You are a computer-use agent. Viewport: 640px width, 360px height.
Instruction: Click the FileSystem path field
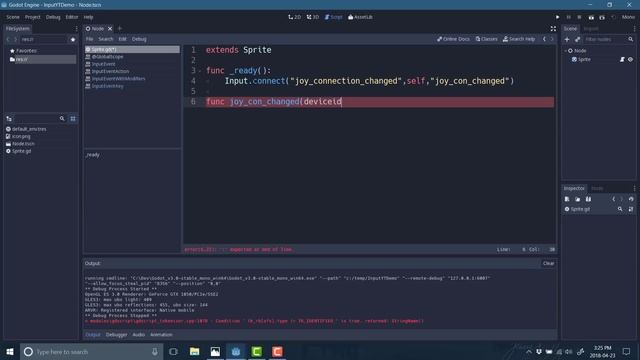43,39
